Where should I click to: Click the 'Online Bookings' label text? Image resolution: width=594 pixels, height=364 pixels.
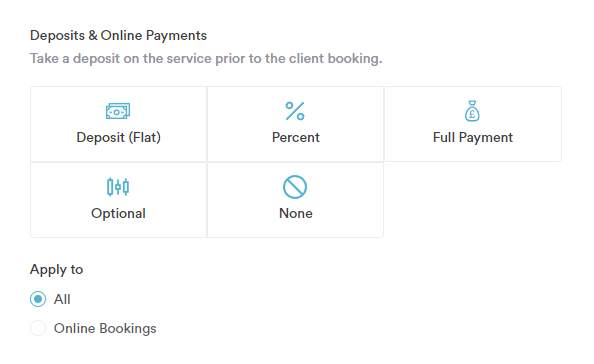pos(105,328)
